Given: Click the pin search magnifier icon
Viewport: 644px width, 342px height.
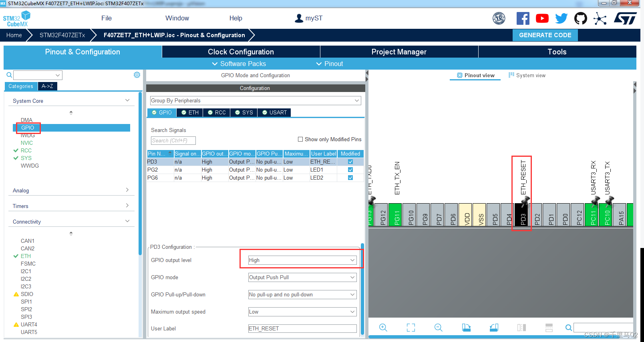Looking at the screenshot, I should [x=569, y=328].
